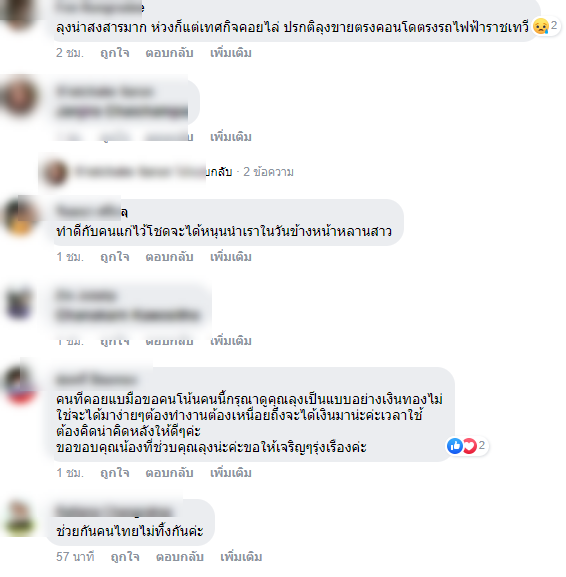Click ตอบกลับ under the ทำดีกับคนแก่ comment
566x577 pixels.
point(169,256)
